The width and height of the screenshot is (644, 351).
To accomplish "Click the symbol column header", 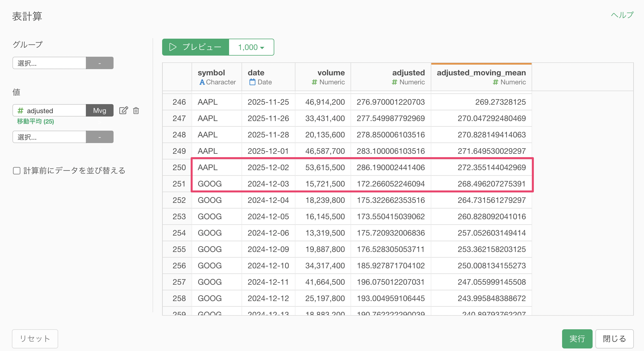I will pyautogui.click(x=211, y=73).
